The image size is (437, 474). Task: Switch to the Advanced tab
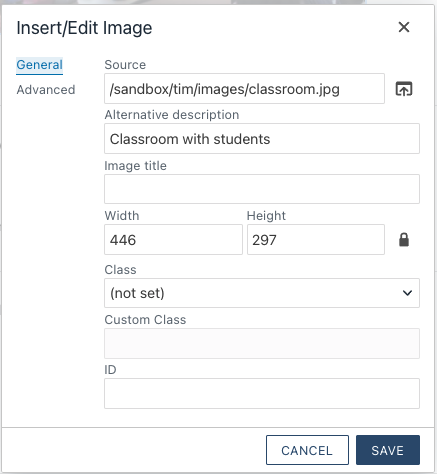click(46, 90)
